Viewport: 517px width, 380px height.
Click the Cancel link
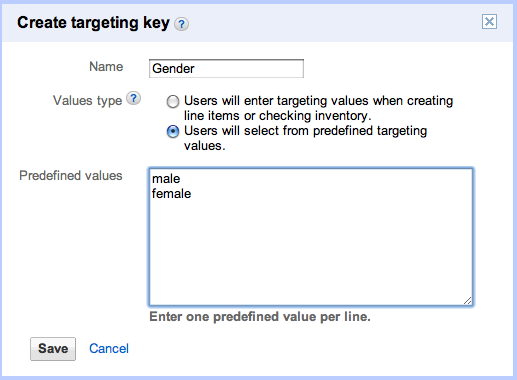pos(109,349)
